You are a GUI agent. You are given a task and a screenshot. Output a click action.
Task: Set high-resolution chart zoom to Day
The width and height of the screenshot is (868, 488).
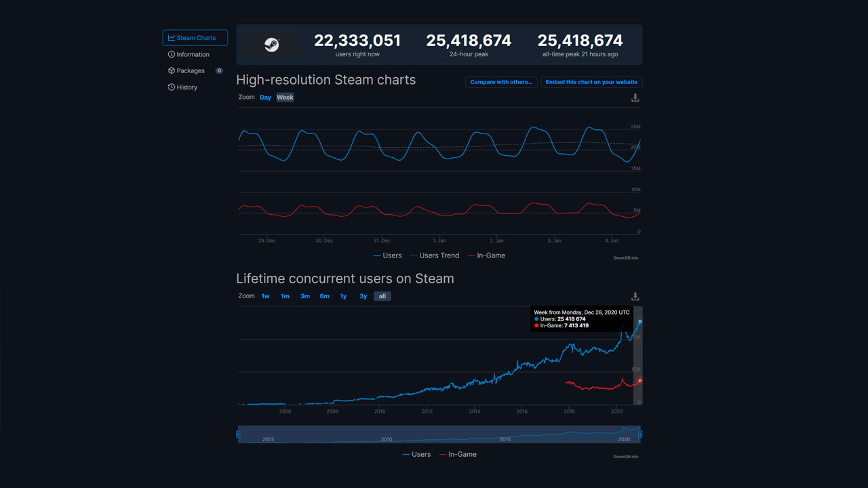(265, 98)
